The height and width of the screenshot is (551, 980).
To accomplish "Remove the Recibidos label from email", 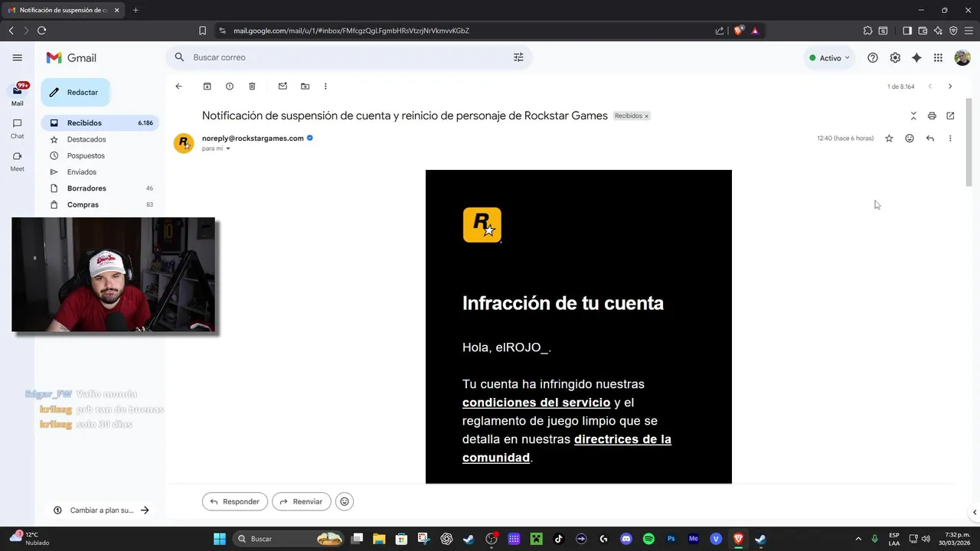I will pyautogui.click(x=646, y=116).
